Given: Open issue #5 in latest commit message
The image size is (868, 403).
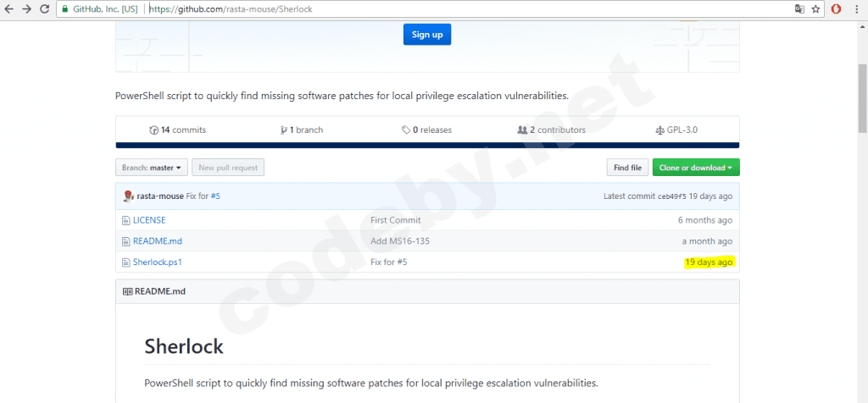Looking at the screenshot, I should [x=215, y=196].
